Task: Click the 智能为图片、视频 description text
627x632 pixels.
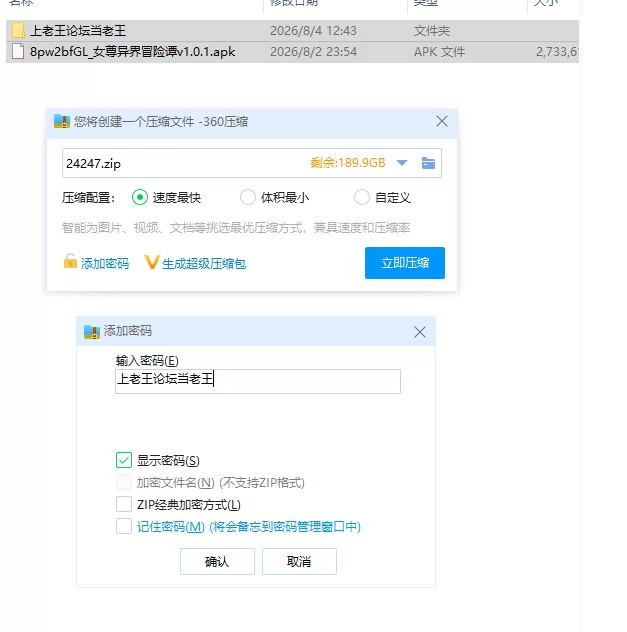Action: [x=236, y=228]
